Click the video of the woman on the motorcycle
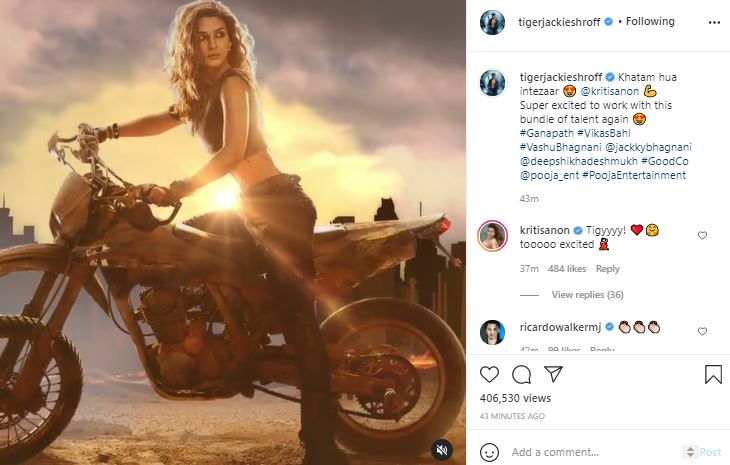The image size is (730, 465). (x=232, y=232)
